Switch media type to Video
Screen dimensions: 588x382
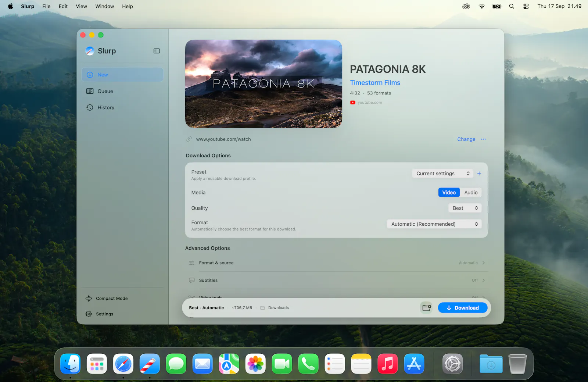(449, 193)
